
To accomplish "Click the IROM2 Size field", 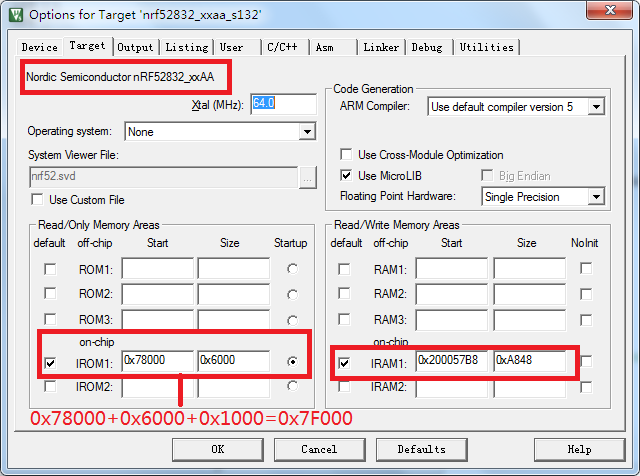I will pos(234,387).
